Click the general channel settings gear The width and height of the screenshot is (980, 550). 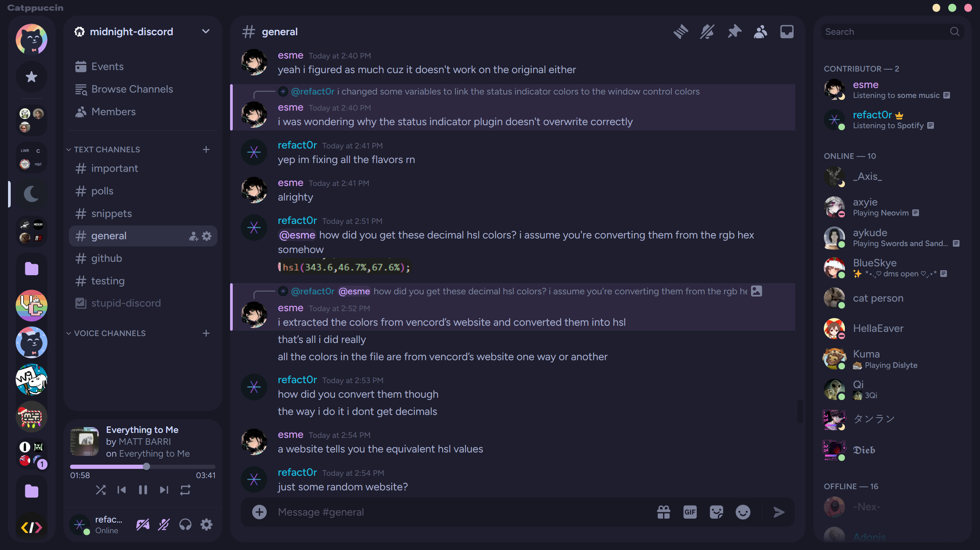(207, 236)
